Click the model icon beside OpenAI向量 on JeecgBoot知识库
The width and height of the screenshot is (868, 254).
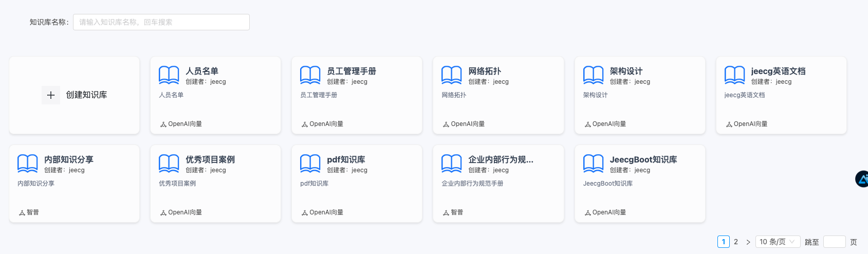[x=588, y=213]
